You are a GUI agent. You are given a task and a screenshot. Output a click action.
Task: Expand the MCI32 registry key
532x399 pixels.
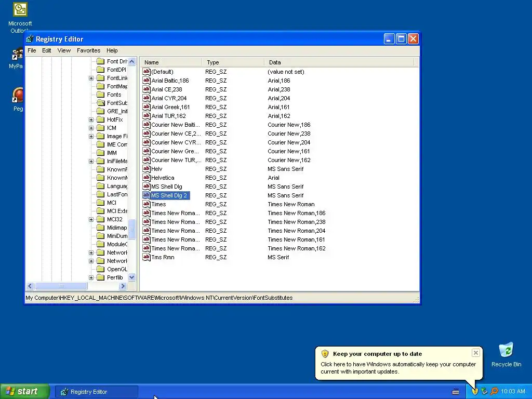pyautogui.click(x=91, y=220)
